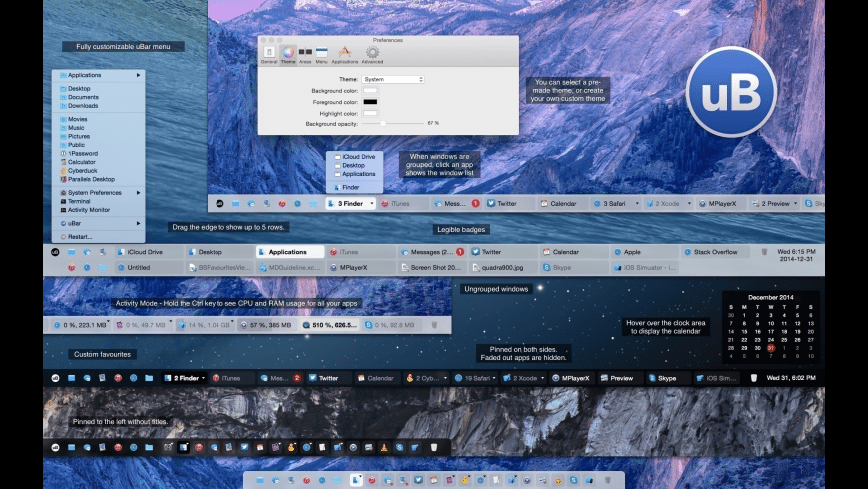Screen dimensions: 868x489
Task: Open the 3 Finder group dropdown arrow
Action: 372,204
